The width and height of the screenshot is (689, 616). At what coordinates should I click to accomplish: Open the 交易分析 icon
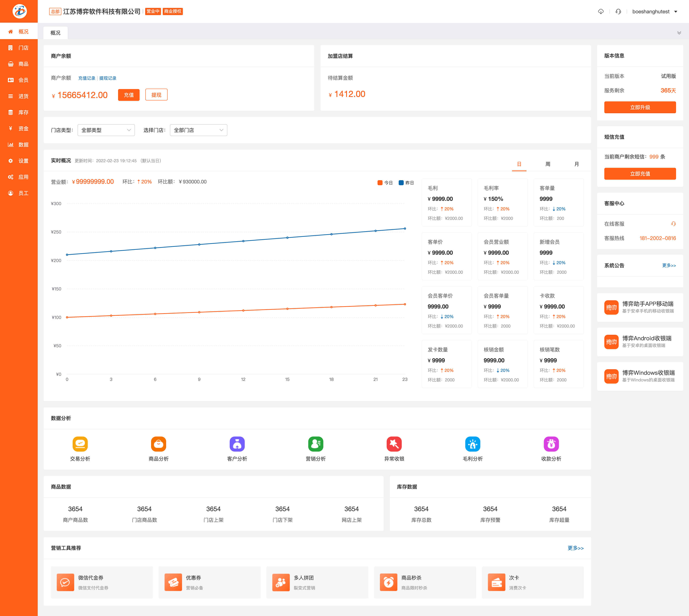pos(80,444)
